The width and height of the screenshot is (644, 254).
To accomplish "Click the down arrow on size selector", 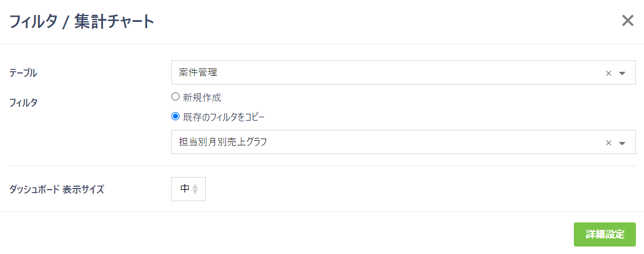I will click(x=195, y=192).
